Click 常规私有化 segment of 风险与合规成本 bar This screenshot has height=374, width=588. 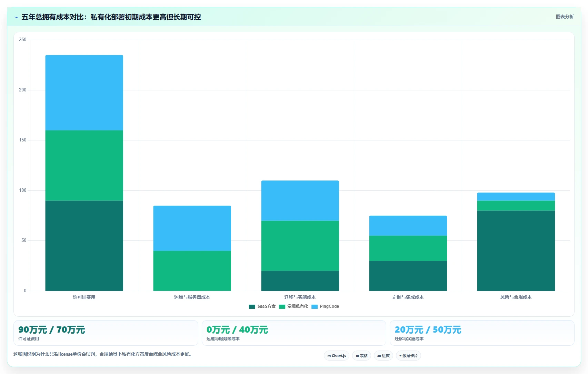[516, 206]
